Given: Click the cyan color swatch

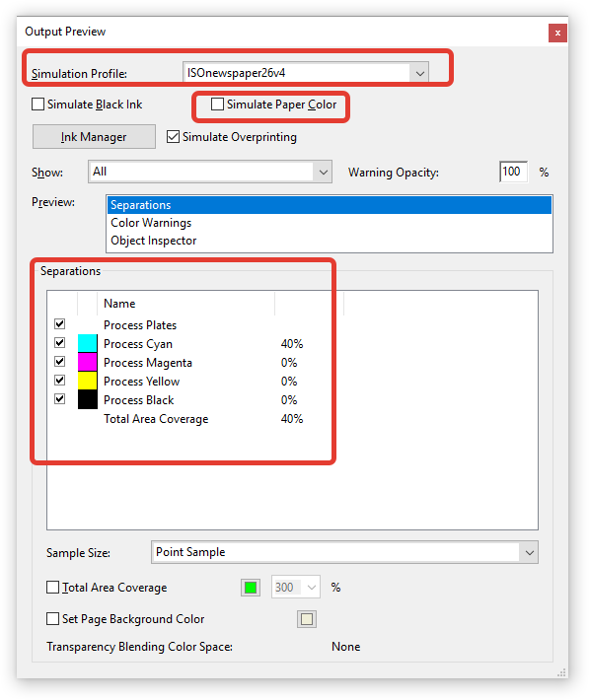Looking at the screenshot, I should [88, 343].
